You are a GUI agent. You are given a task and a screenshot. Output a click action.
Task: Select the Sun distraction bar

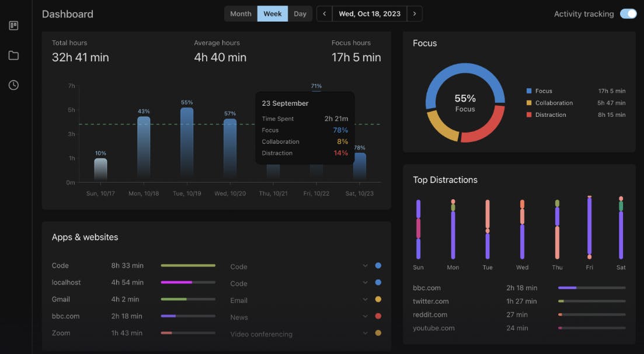point(418,229)
